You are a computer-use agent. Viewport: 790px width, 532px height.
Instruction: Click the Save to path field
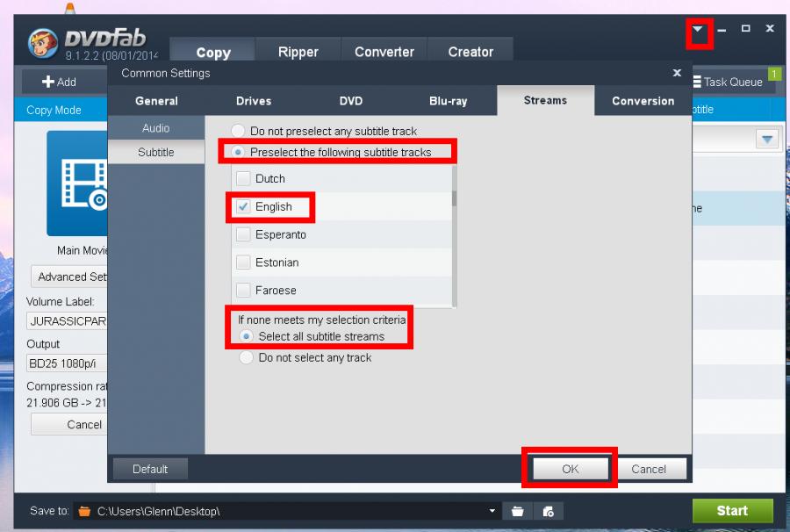pos(287,511)
